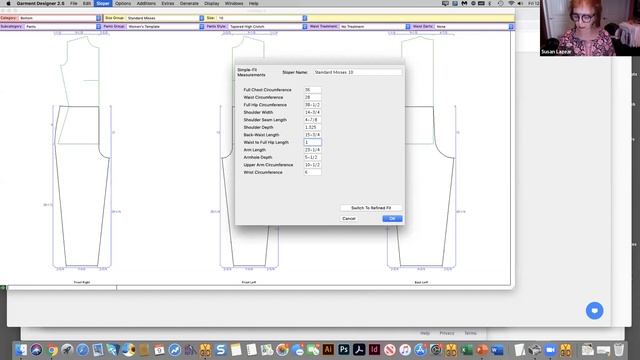Click the Waist to Full Hip Length field

[312, 142]
